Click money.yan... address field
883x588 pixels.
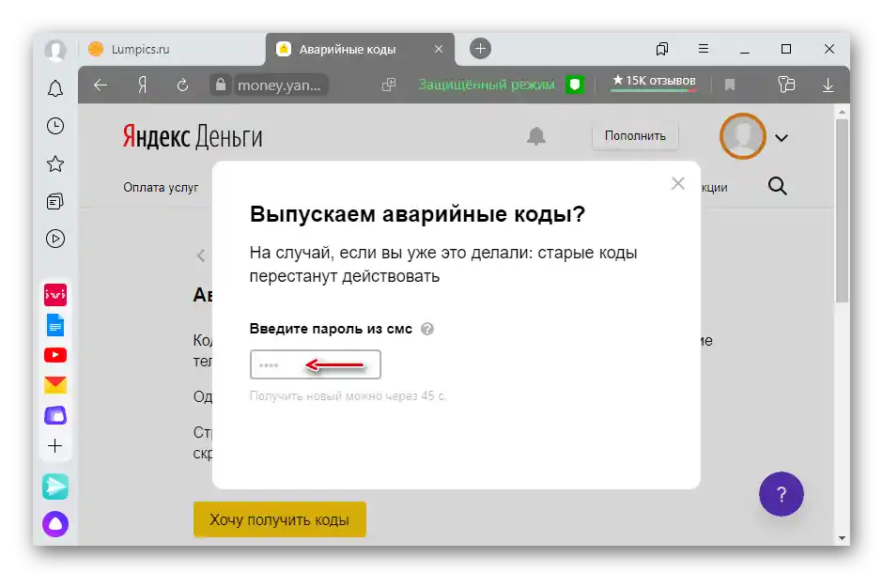click(x=279, y=85)
